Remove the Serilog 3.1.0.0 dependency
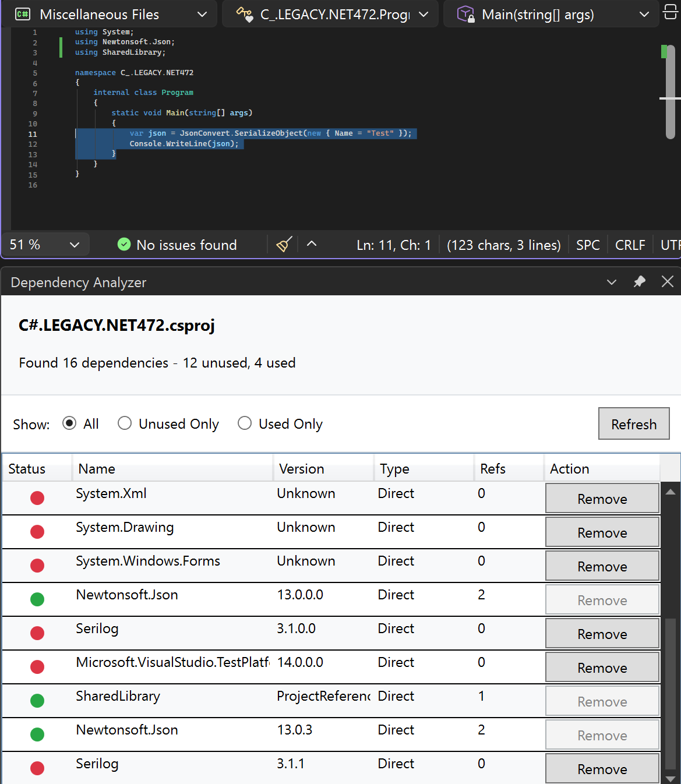Image resolution: width=681 pixels, height=784 pixels. (x=602, y=633)
